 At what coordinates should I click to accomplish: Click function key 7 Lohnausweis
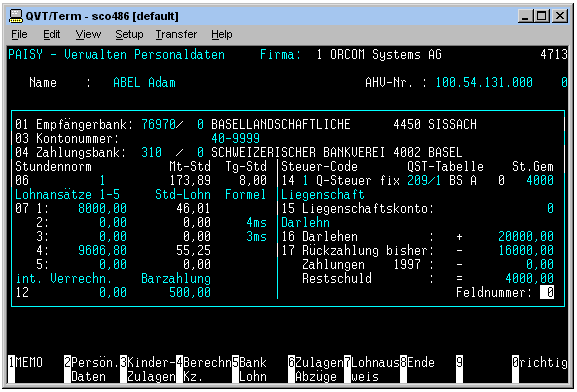coord(372,369)
